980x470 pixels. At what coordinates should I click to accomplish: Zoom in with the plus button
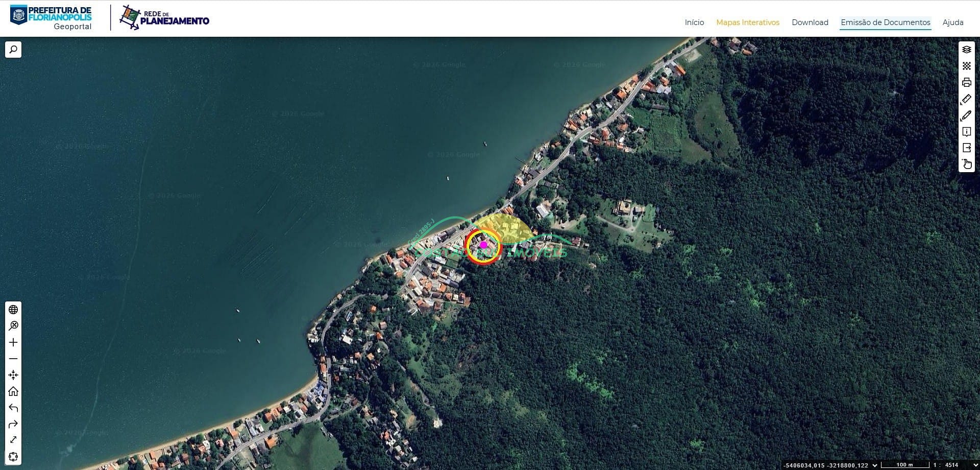point(13,342)
